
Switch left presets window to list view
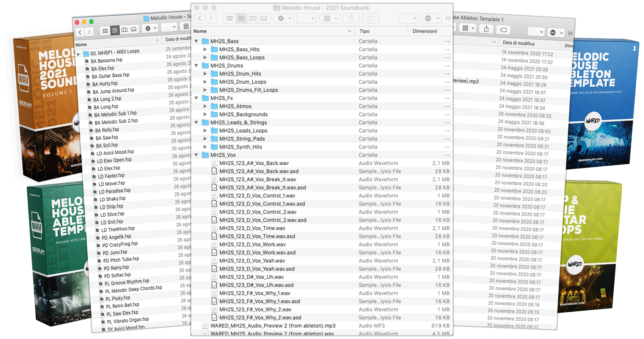[x=115, y=30]
